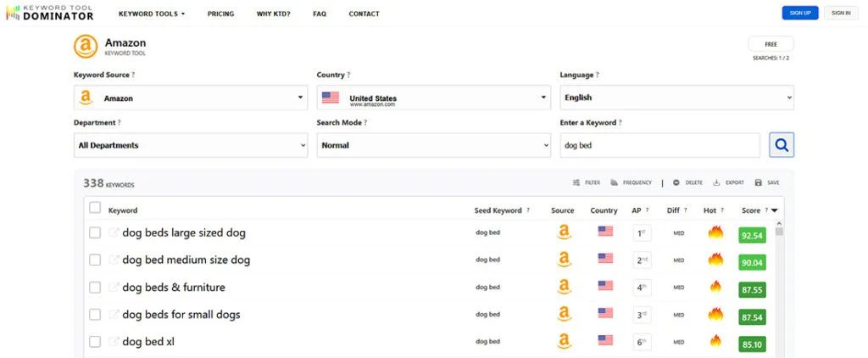Open external link icon for dog beds & furniture
Image resolution: width=868 pixels, height=358 pixels.
(114, 287)
